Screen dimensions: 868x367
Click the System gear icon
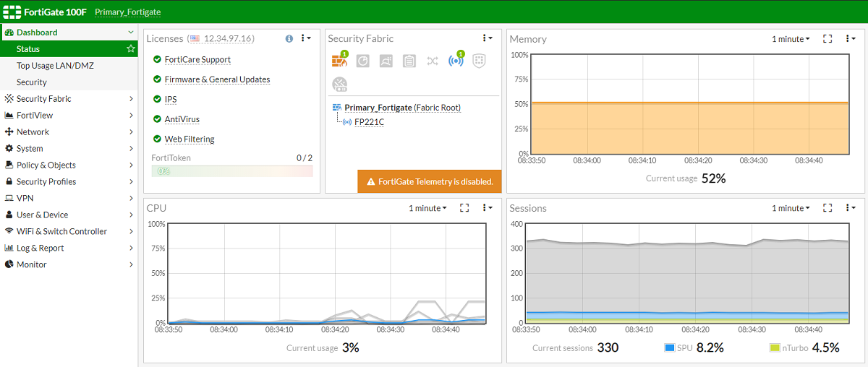9,149
